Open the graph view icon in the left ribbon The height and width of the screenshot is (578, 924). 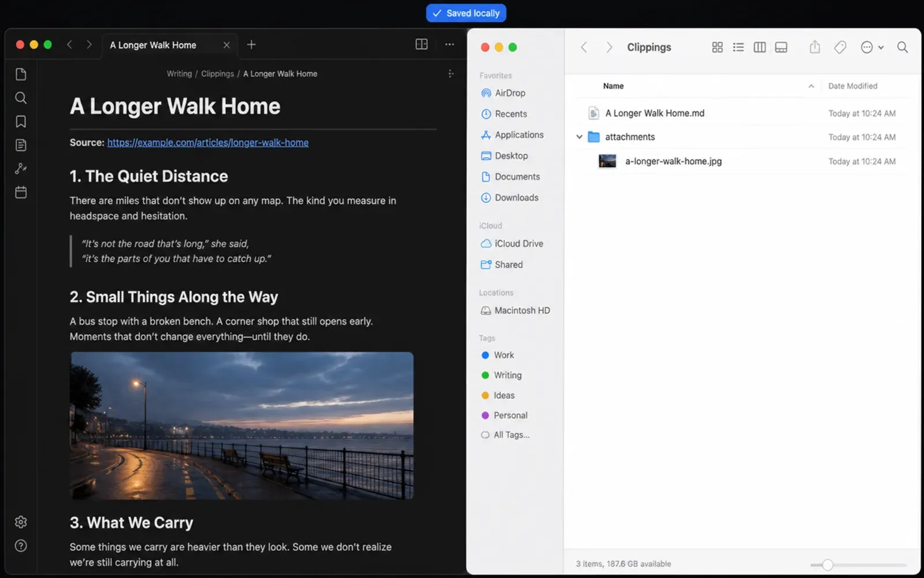(x=21, y=168)
